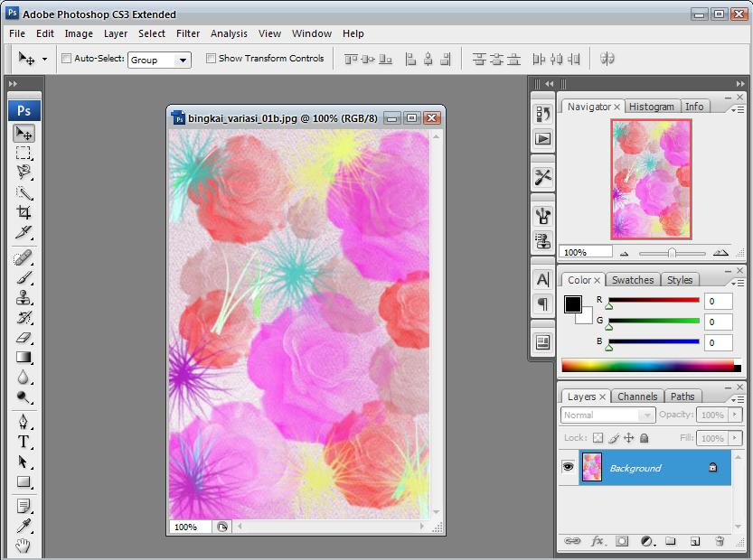753x560 pixels.
Task: Select the History Brush tool
Action: coord(24,317)
